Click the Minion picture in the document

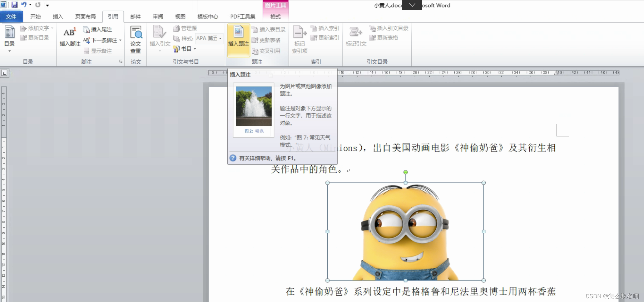[405, 231]
